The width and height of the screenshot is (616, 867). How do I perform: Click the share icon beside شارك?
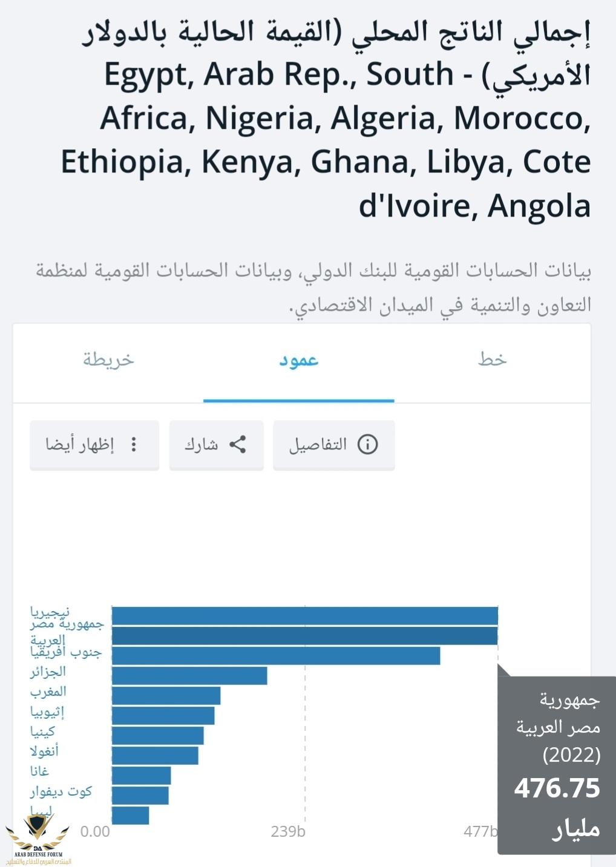point(237,445)
